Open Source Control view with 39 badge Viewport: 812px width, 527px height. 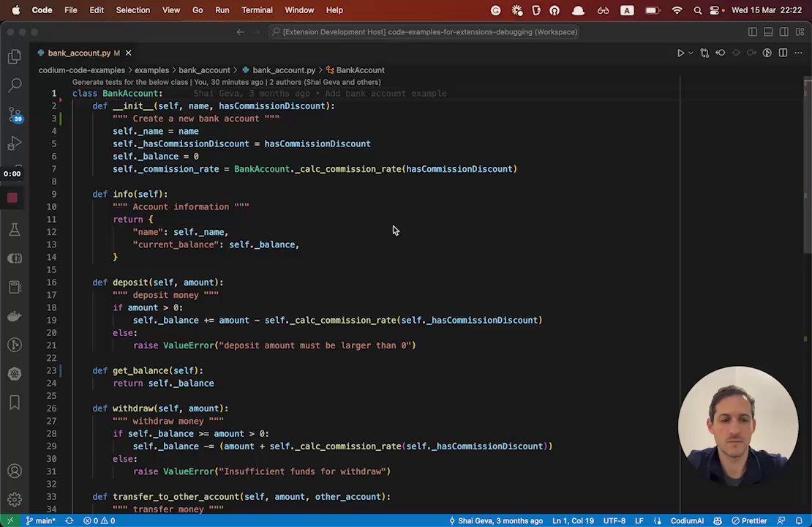click(x=15, y=114)
